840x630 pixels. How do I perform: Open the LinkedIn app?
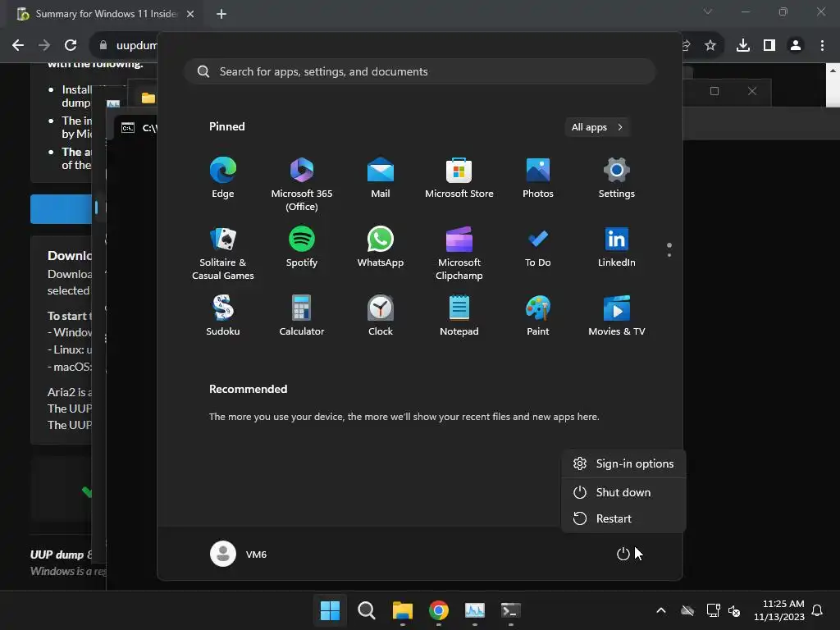(617, 247)
